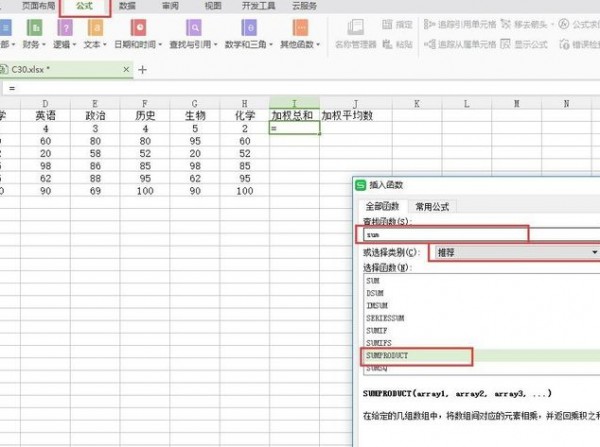Click the 粘贴 names command
600x447 pixels.
(x=397, y=44)
